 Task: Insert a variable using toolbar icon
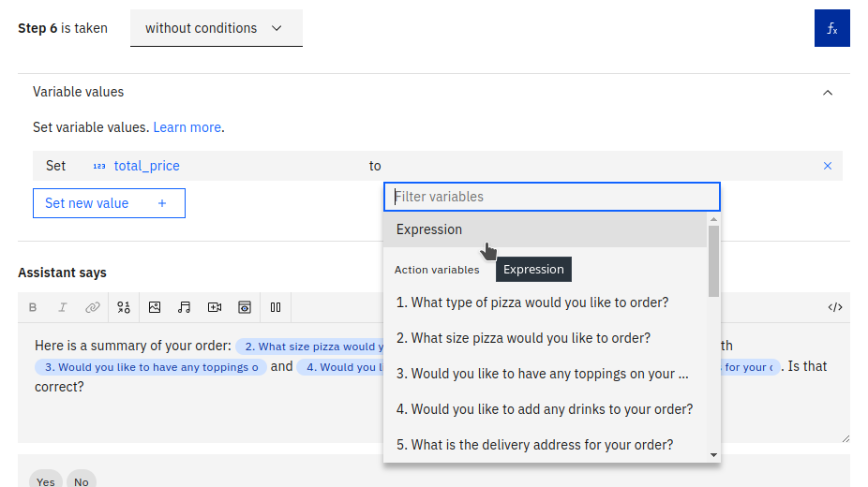124,307
